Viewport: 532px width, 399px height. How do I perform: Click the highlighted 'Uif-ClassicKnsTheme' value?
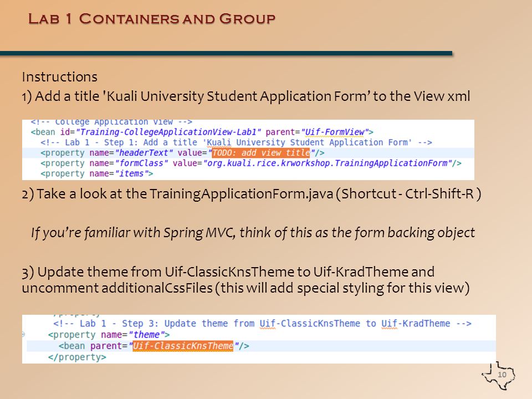pos(183,346)
